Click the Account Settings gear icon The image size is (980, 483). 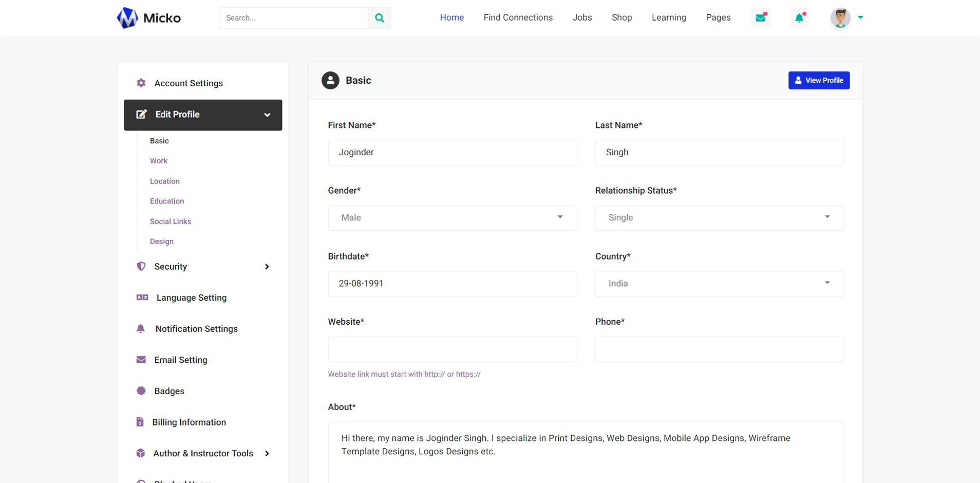[x=141, y=83]
